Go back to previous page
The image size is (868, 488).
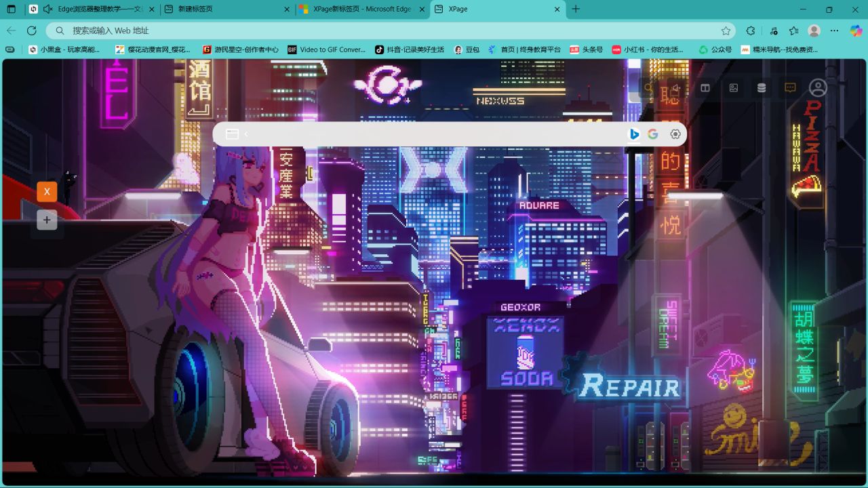pyautogui.click(x=11, y=30)
